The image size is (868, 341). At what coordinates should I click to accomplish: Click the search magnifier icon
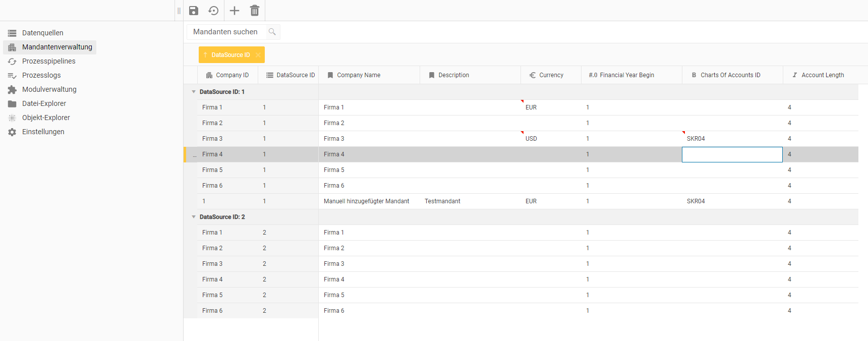point(272,32)
